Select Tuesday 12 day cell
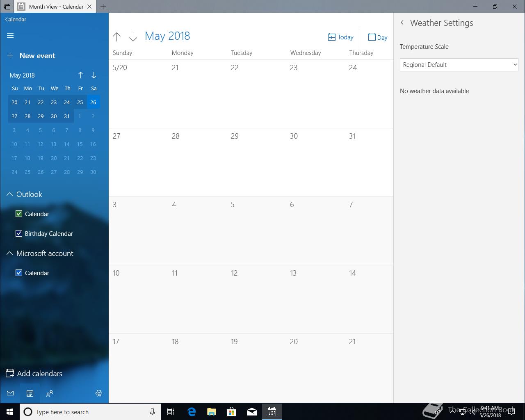The image size is (525, 420). 256,299
